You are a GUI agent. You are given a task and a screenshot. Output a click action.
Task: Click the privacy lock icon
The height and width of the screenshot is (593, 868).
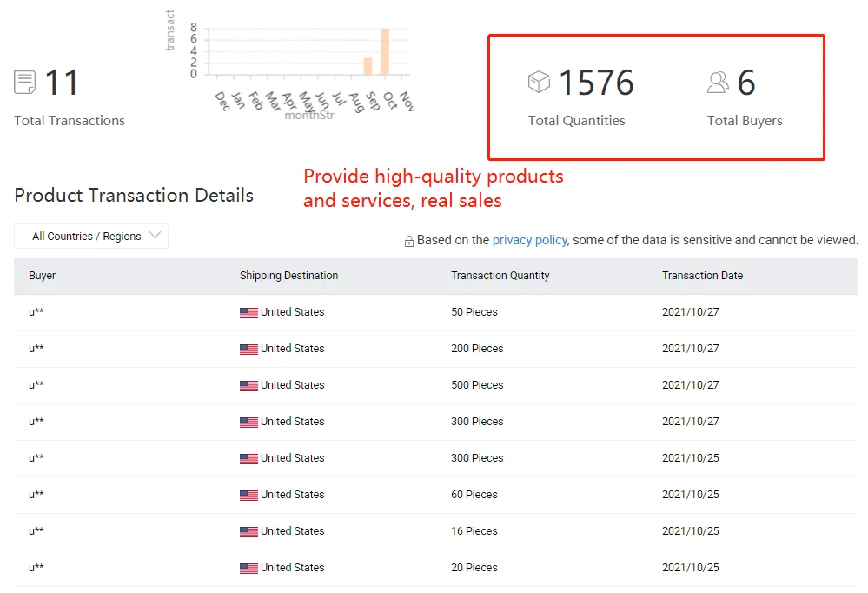pyautogui.click(x=409, y=241)
